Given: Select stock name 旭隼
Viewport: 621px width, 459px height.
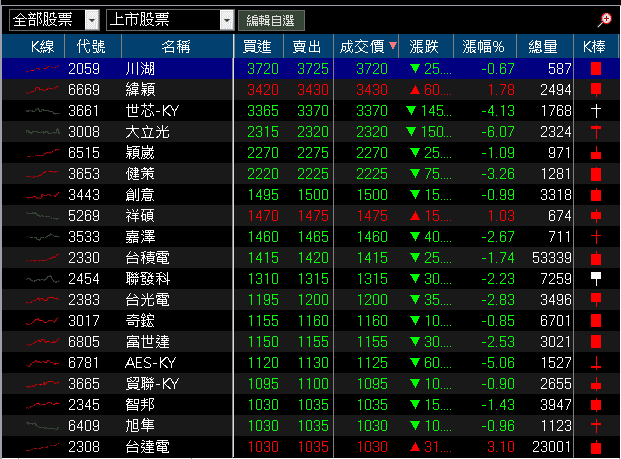Looking at the screenshot, I should tap(140, 426).
